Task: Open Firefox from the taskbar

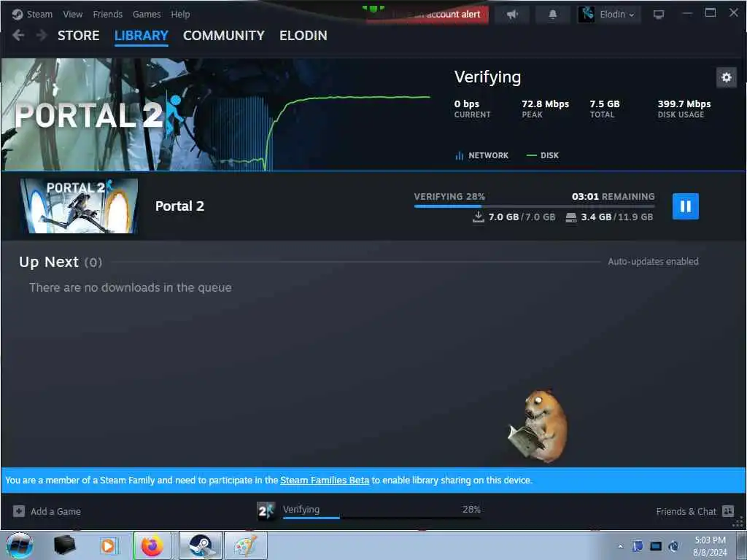Action: (x=152, y=545)
